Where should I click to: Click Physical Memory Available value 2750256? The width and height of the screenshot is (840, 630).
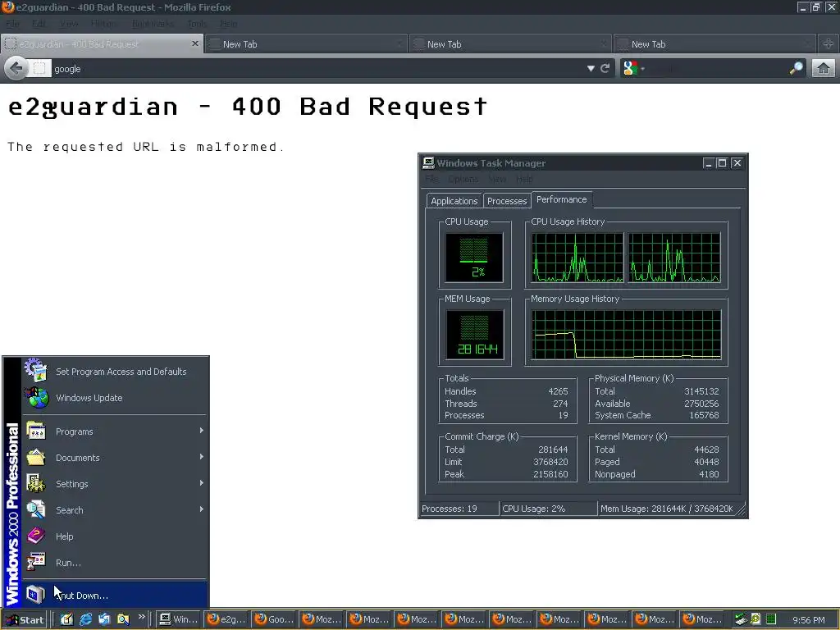coord(701,404)
